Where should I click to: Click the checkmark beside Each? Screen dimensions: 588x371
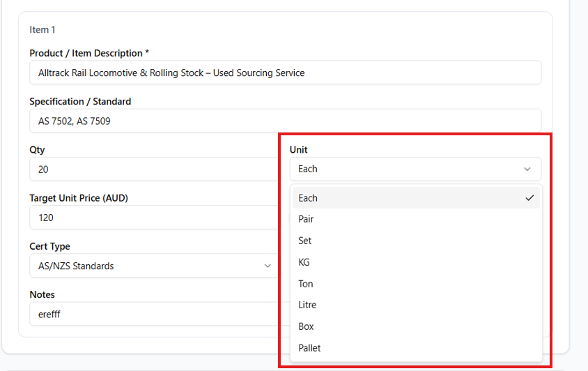pos(529,198)
